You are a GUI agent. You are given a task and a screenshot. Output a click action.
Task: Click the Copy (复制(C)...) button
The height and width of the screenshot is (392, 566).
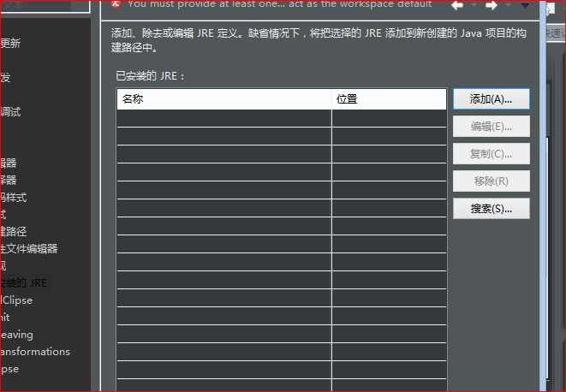click(492, 154)
